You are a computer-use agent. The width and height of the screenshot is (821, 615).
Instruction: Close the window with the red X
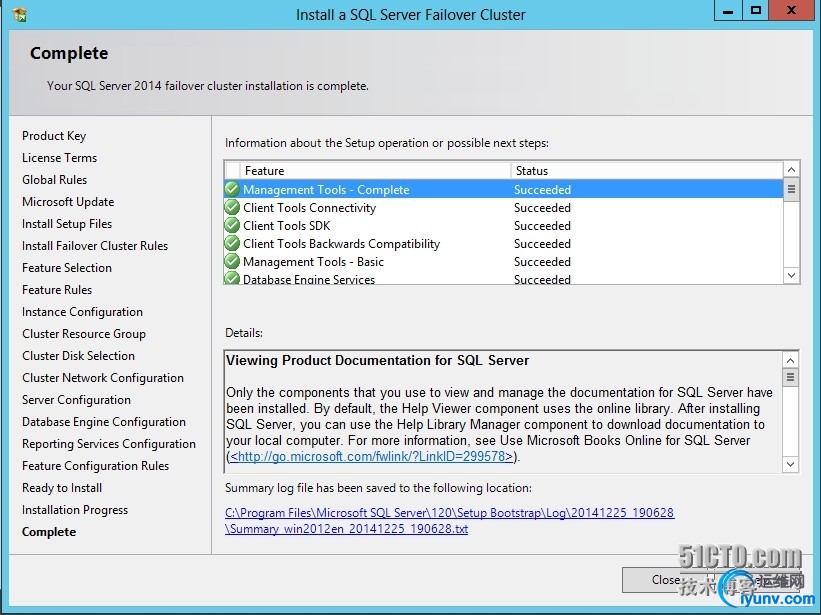tap(792, 10)
